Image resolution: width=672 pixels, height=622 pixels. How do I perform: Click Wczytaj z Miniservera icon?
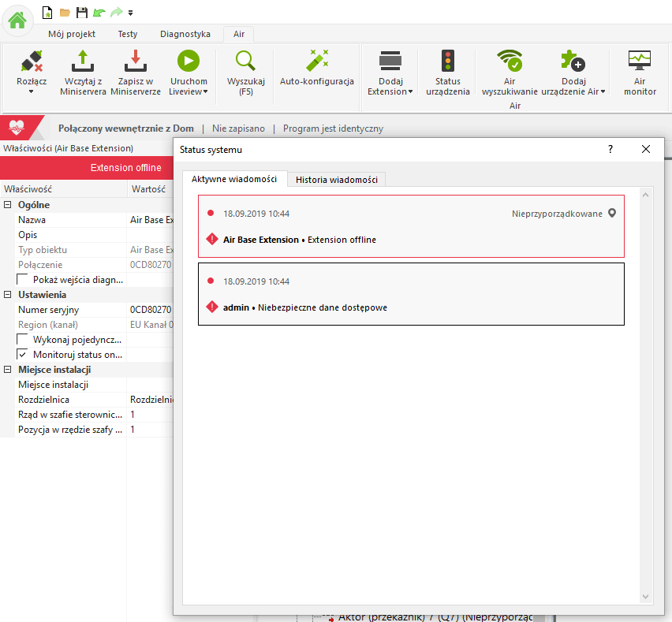click(x=82, y=61)
